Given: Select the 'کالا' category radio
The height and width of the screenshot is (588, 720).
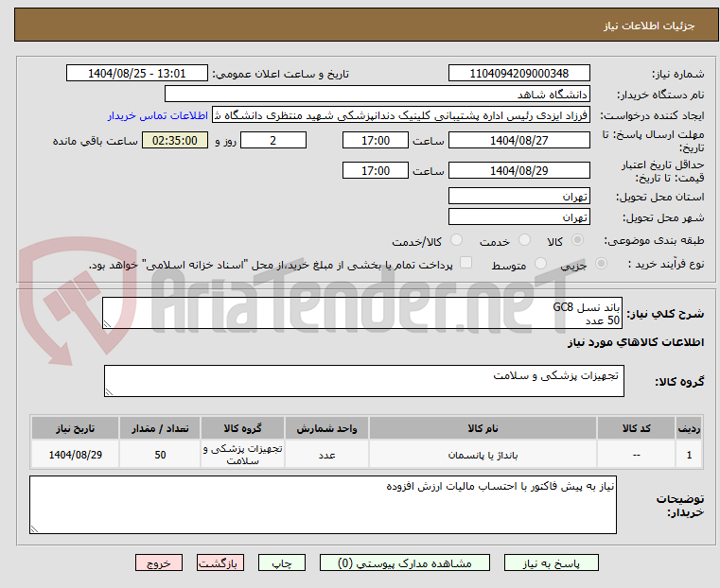Looking at the screenshot, I should [x=578, y=240].
